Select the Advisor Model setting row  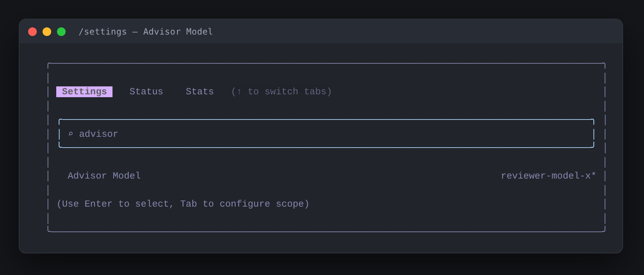coord(326,176)
